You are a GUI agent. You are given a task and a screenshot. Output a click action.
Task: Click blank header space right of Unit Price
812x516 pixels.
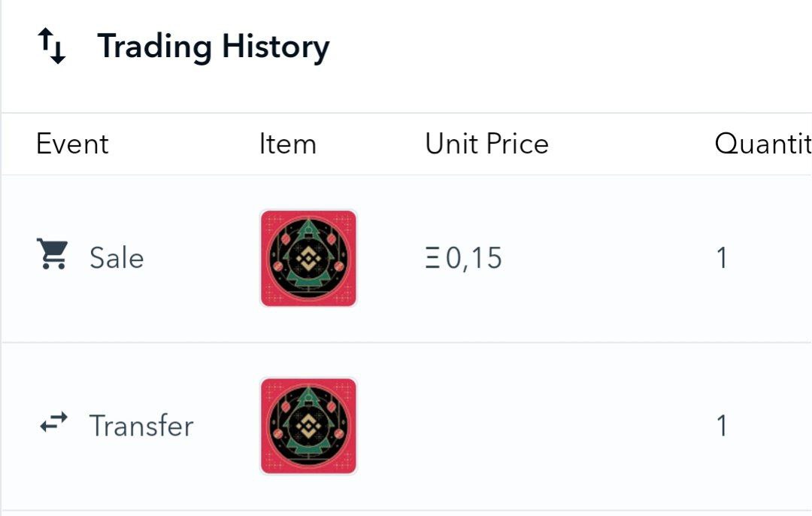pyautogui.click(x=632, y=144)
